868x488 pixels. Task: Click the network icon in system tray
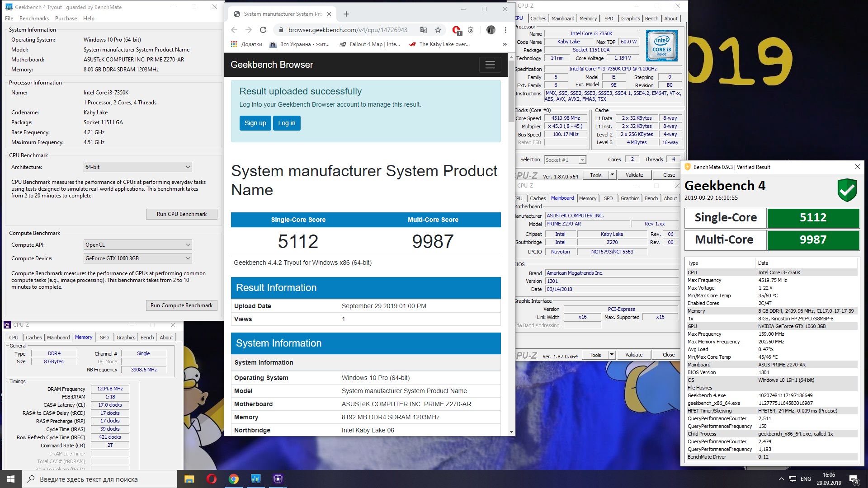pos(793,479)
